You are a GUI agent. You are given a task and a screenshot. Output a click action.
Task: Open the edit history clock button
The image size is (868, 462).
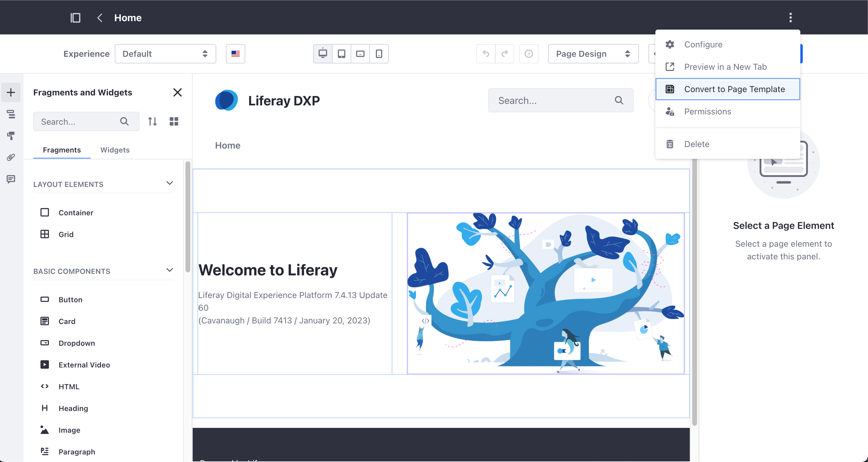click(529, 53)
